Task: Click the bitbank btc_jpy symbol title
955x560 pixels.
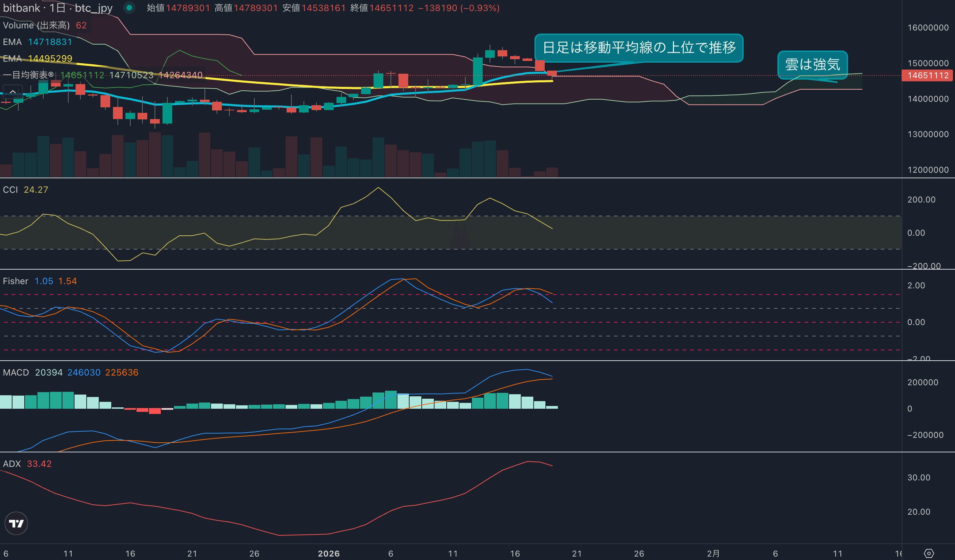Action: [x=58, y=8]
